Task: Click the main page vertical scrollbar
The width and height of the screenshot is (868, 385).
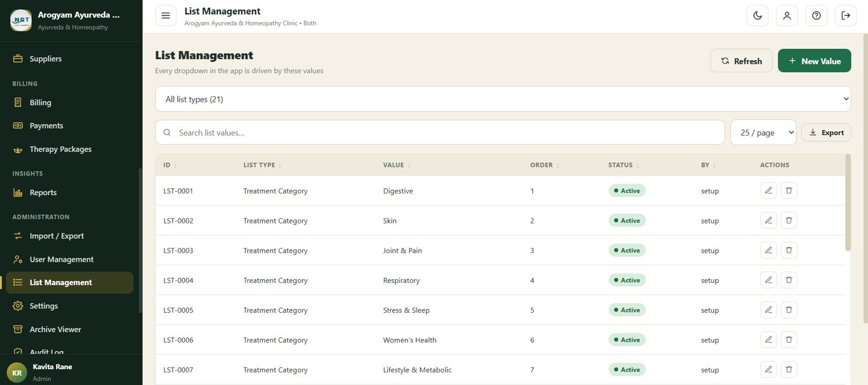Action: click(865, 179)
